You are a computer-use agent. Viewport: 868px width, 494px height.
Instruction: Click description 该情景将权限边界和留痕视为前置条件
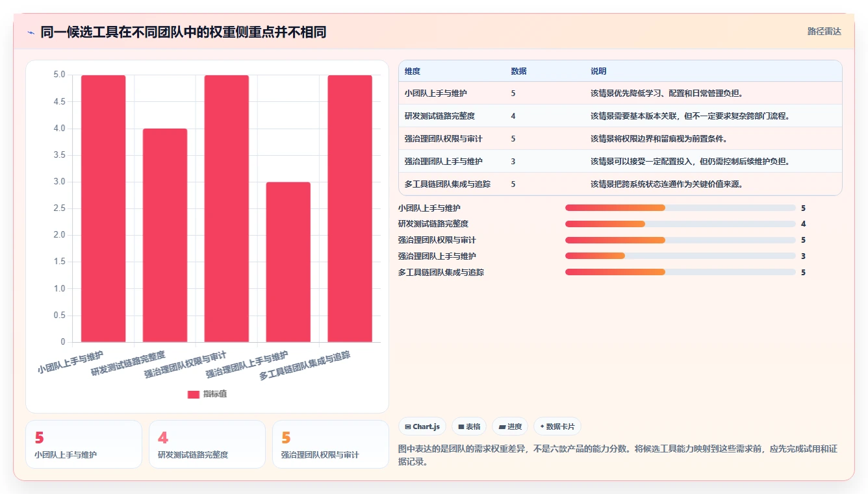coord(659,138)
